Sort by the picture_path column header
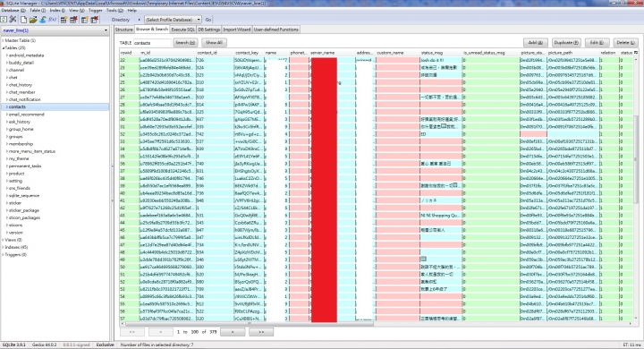Screen dimensions: 644x349 [x=572, y=53]
